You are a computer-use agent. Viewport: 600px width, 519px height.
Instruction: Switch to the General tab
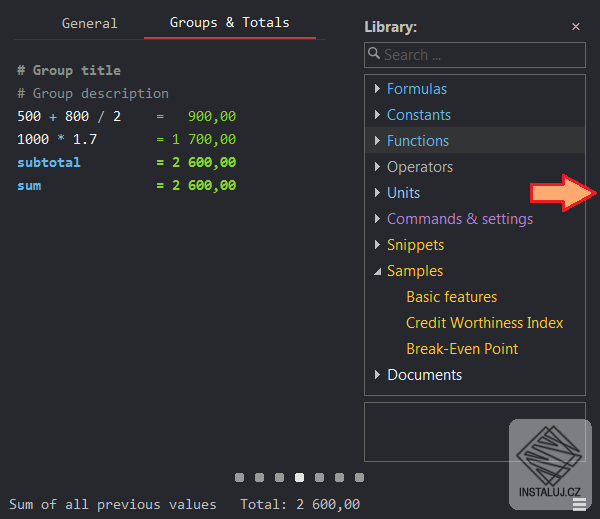point(89,23)
